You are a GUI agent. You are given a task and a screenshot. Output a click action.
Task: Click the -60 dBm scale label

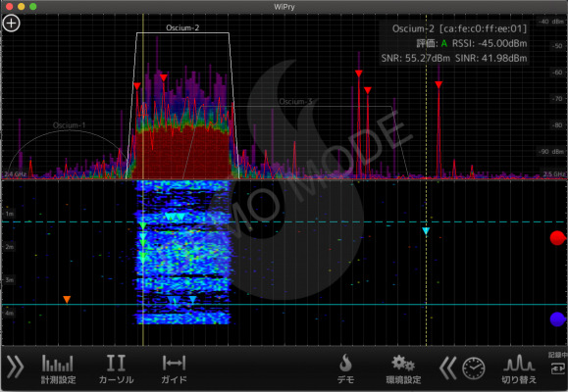tap(557, 73)
